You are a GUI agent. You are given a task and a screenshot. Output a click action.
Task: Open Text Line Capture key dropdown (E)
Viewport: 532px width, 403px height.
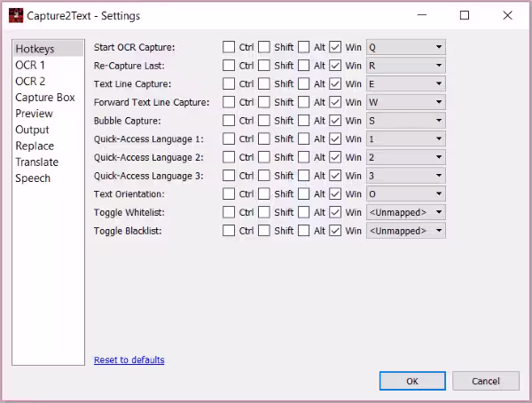pyautogui.click(x=406, y=84)
